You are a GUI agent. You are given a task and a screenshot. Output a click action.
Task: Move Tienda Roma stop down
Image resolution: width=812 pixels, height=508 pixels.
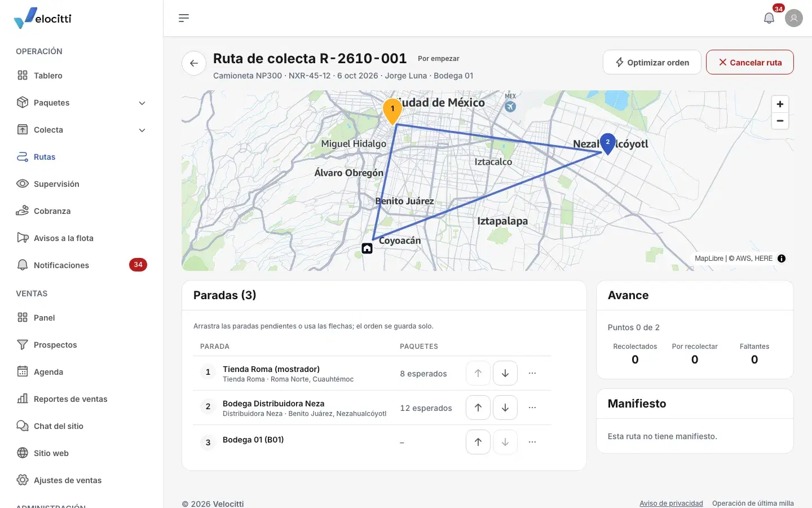pos(505,373)
